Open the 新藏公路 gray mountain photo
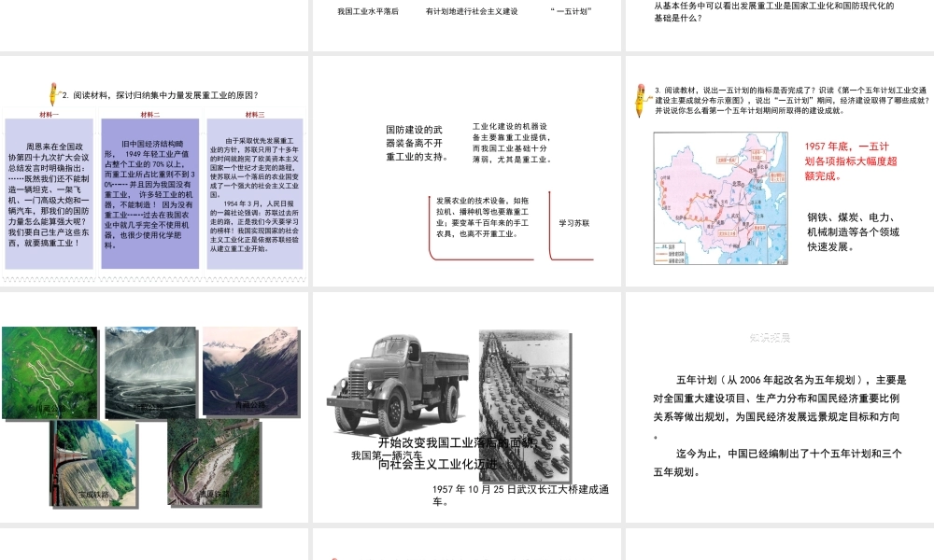The width and height of the screenshot is (934, 560). [x=150, y=372]
